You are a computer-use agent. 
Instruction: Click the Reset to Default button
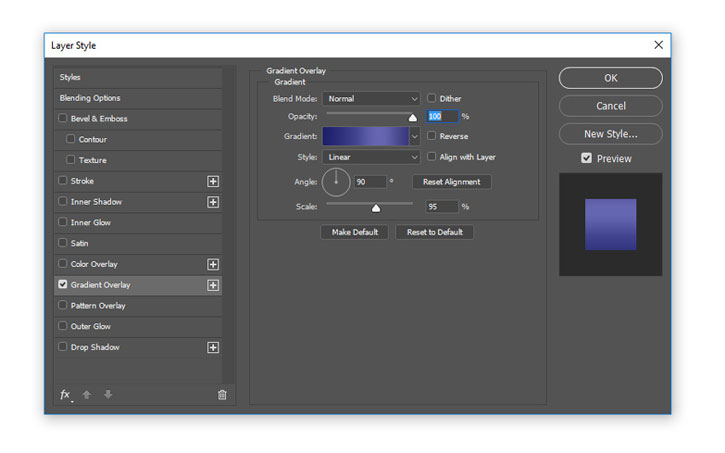click(435, 232)
